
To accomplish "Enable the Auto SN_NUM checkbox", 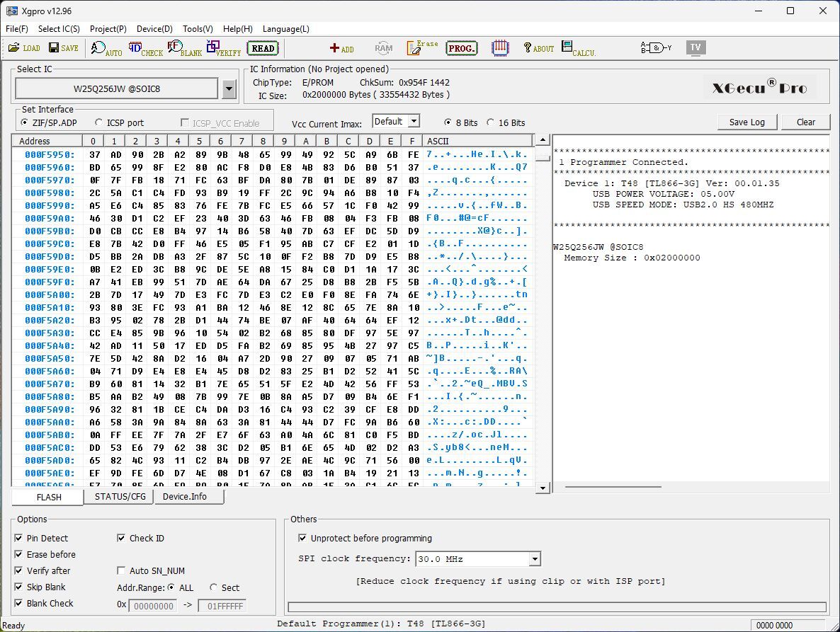I will [121, 571].
